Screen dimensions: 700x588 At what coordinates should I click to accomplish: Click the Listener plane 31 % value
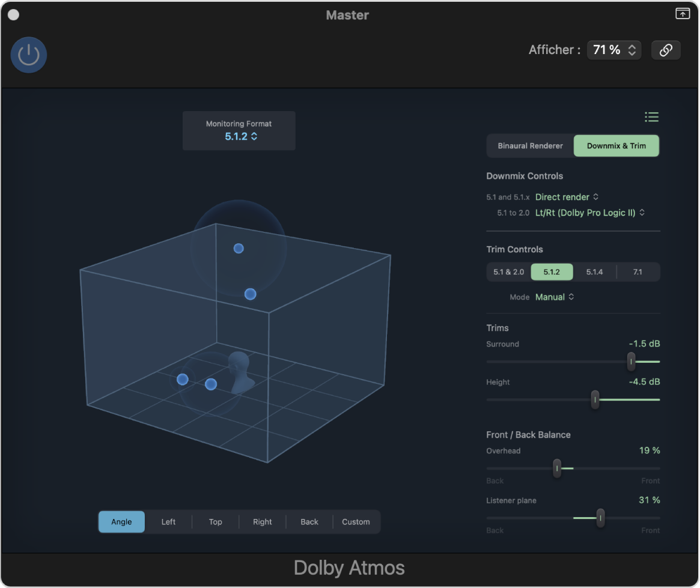650,500
